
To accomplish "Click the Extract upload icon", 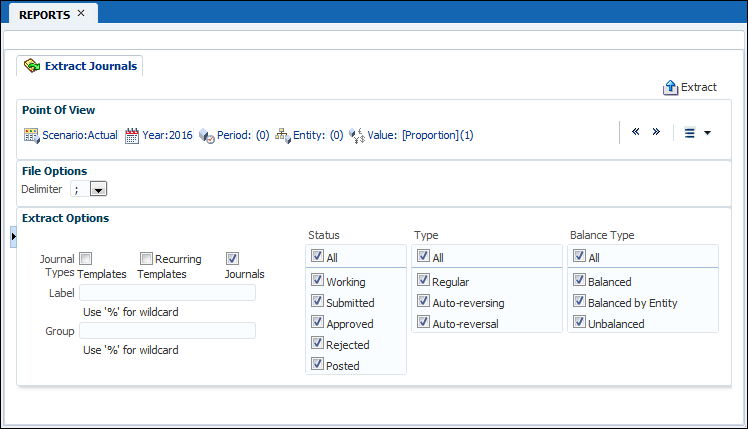I will [671, 88].
